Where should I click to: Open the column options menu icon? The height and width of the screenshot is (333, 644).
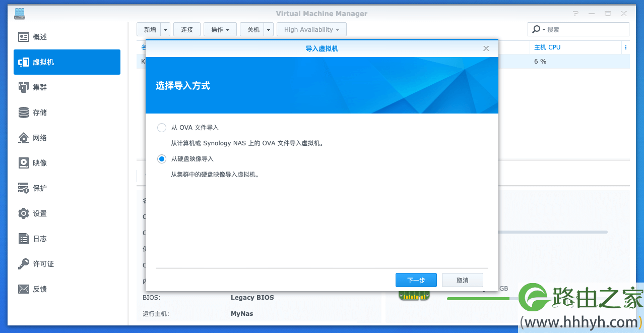[x=626, y=47]
